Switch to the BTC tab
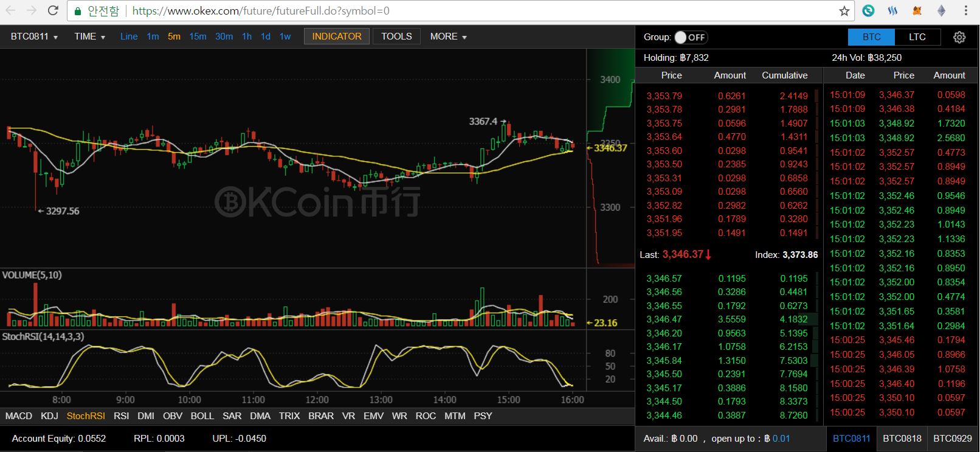 (x=871, y=37)
